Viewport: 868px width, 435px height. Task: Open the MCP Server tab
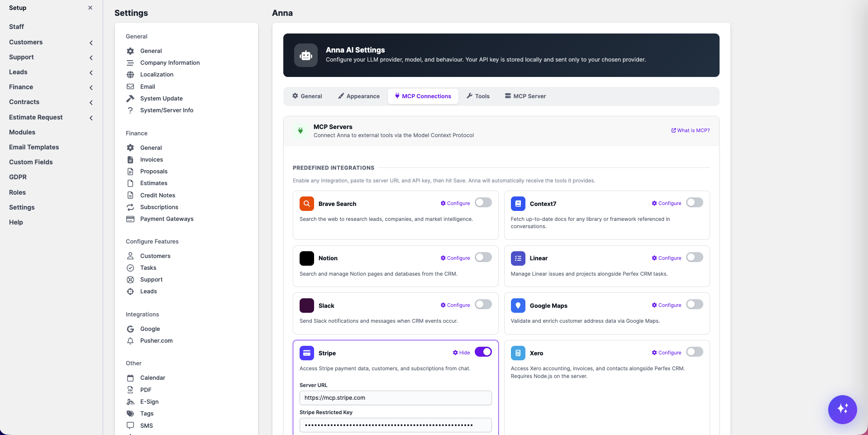pos(525,96)
